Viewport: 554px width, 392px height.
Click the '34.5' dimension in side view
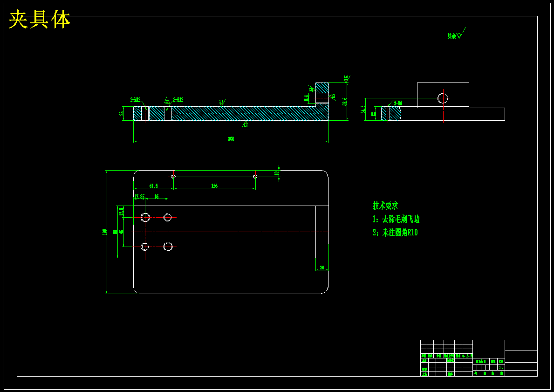(362, 109)
